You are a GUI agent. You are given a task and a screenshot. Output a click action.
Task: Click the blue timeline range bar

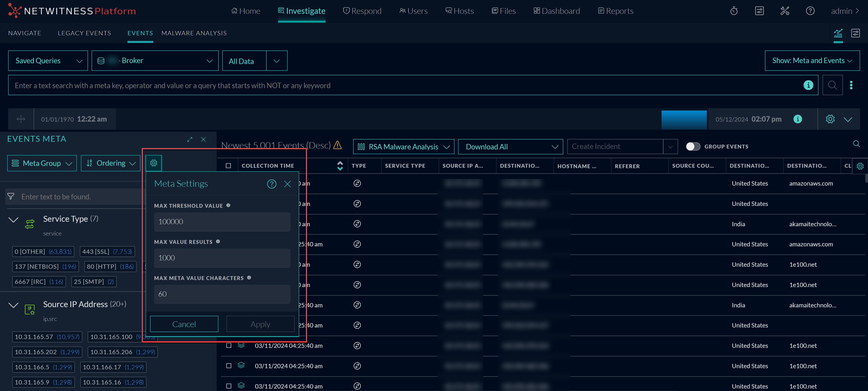click(x=684, y=120)
